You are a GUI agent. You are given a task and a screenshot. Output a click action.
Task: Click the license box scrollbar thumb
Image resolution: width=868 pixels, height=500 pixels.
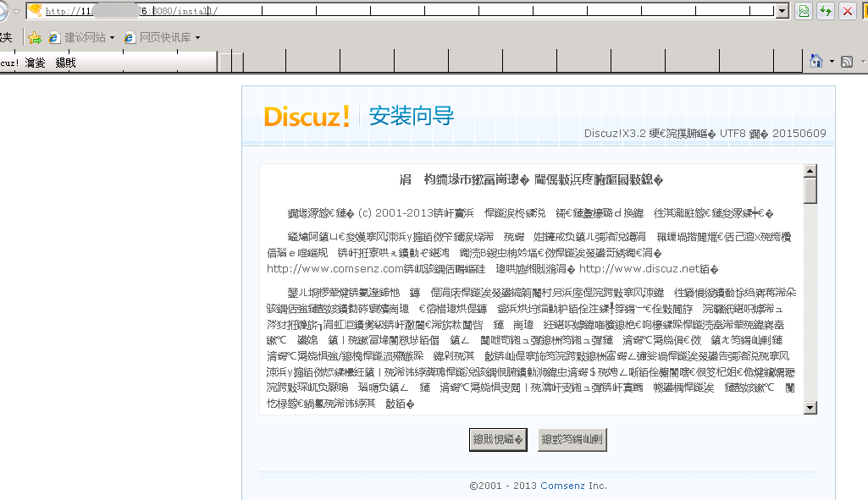tap(810, 190)
